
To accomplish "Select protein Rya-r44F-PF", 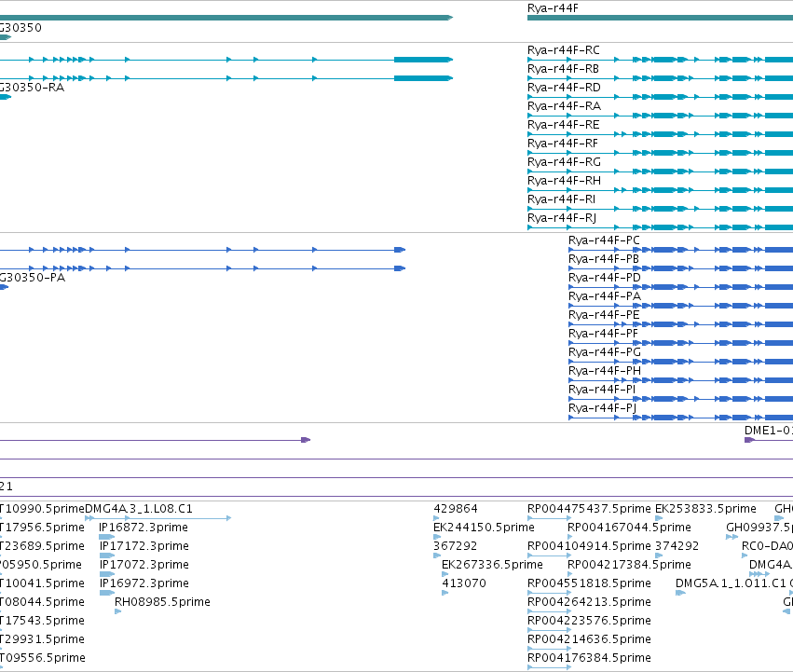I will 603,334.
